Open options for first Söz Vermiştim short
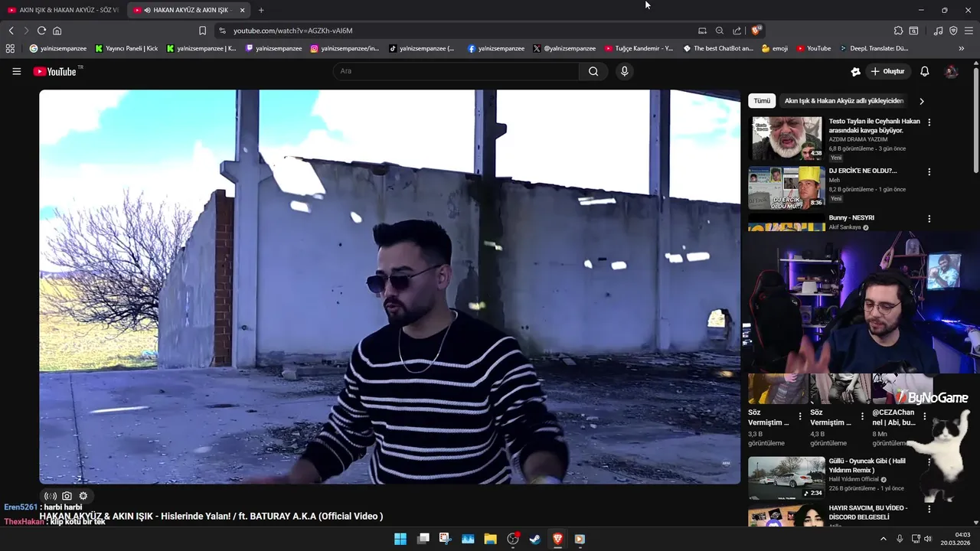Image resolution: width=980 pixels, height=551 pixels. pyautogui.click(x=800, y=416)
